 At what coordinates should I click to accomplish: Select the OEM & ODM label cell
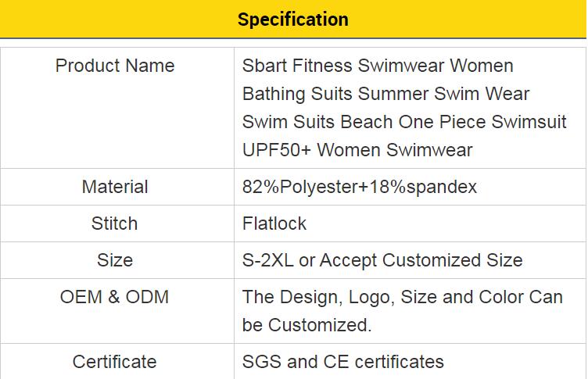coord(115,297)
